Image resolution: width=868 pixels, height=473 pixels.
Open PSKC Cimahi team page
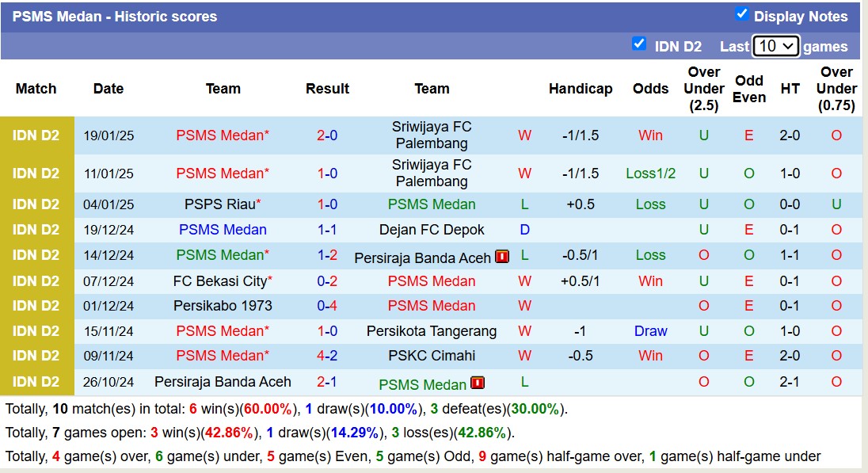(x=432, y=356)
